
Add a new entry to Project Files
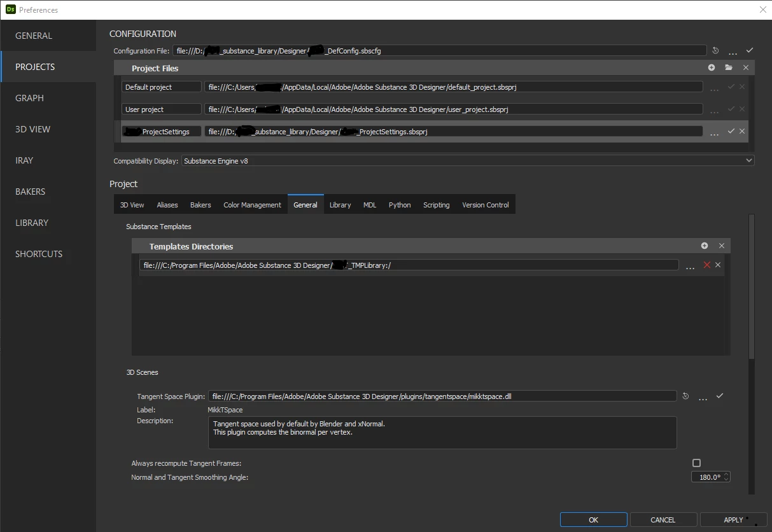[712, 67]
